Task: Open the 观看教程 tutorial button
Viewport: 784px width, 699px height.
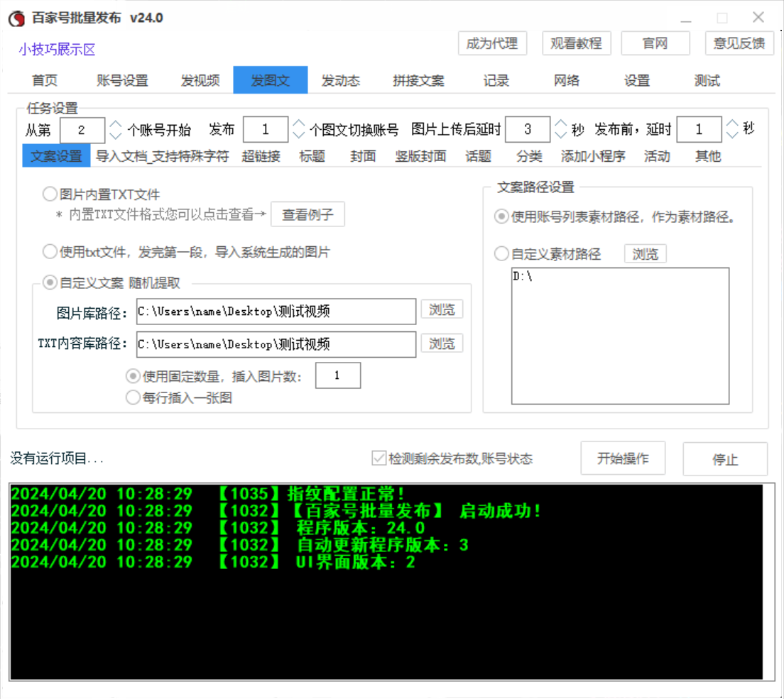Action: tap(576, 43)
